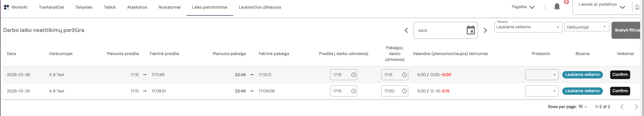Click the Išvalyti filtrus button
This screenshot has height=116, width=644.
click(627, 30)
